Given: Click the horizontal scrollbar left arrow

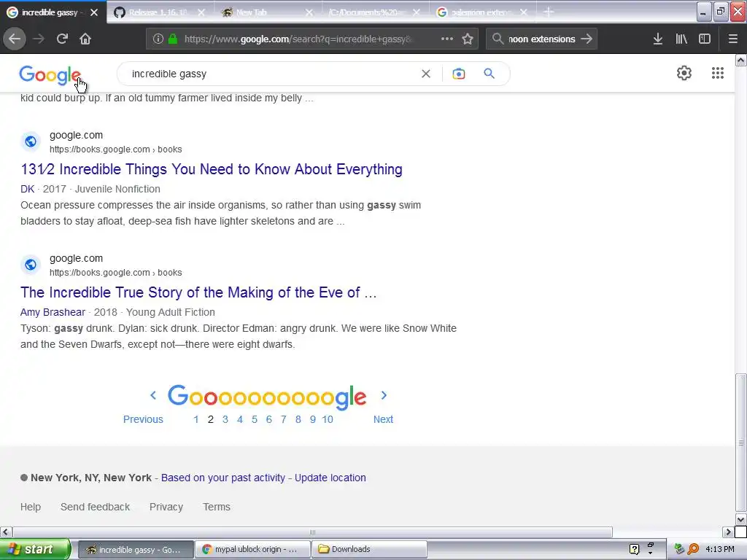Looking at the screenshot, I should coord(6,532).
